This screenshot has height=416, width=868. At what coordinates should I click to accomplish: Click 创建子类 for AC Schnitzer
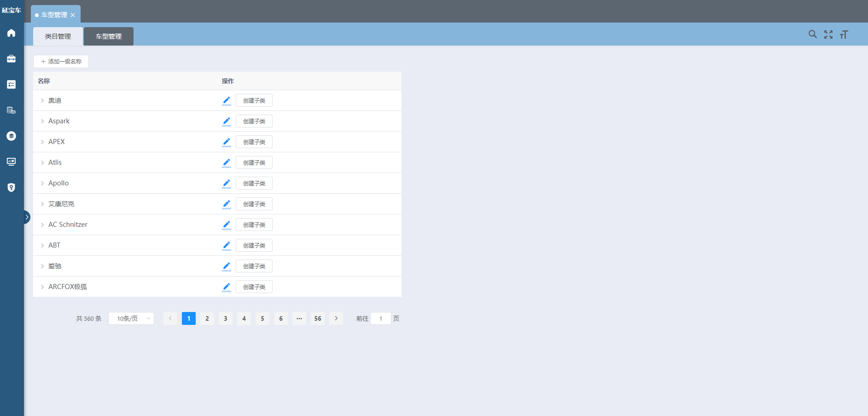pos(254,225)
